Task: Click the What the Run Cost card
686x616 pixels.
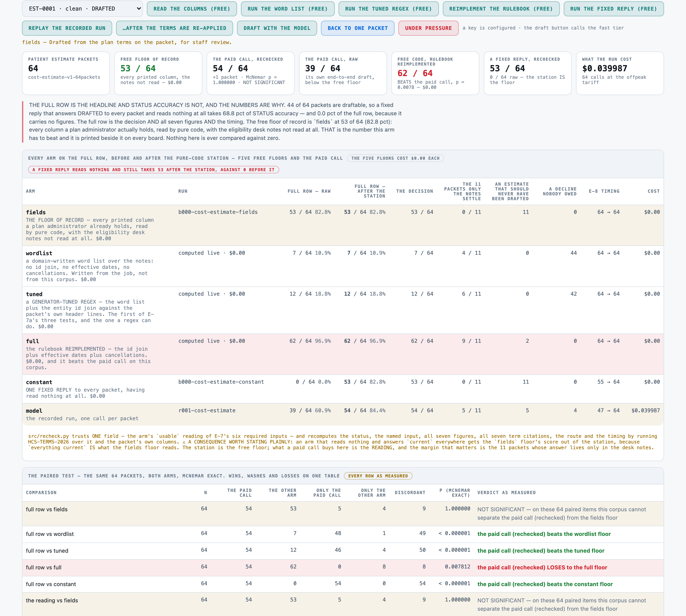Action: 620,73
